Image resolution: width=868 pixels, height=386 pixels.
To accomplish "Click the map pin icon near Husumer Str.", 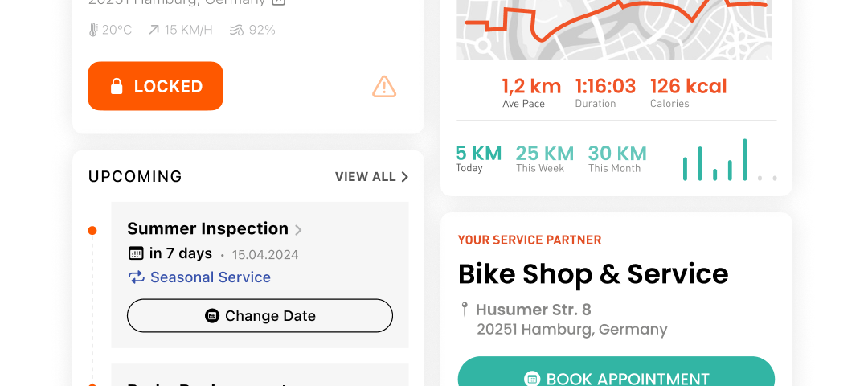I will [x=465, y=310].
